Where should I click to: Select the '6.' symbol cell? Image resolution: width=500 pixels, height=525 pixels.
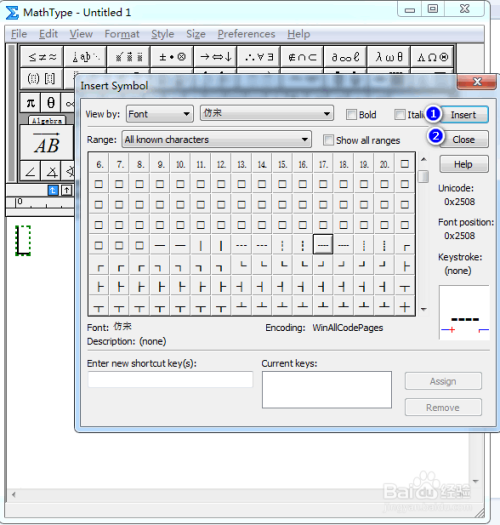tap(99, 164)
